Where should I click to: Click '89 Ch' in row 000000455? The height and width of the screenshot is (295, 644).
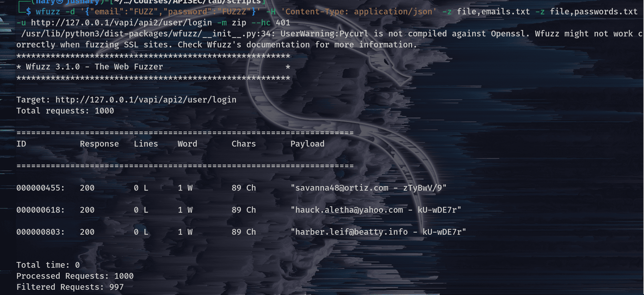pyautogui.click(x=244, y=188)
